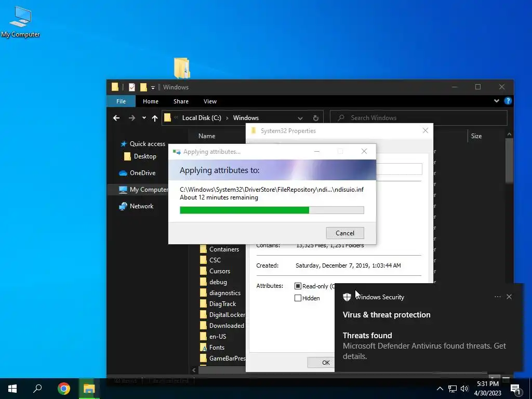Select the Downloaded folder
The width and height of the screenshot is (532, 399).
[x=222, y=325]
